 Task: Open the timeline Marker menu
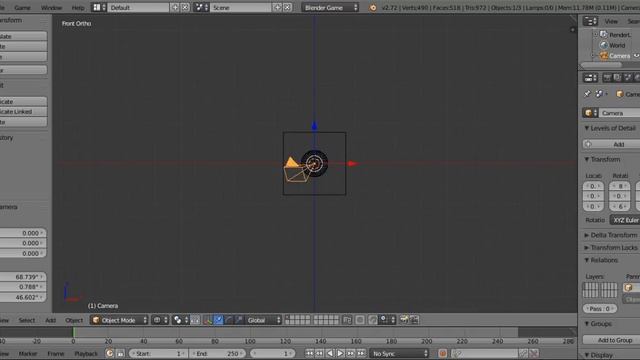coord(28,353)
